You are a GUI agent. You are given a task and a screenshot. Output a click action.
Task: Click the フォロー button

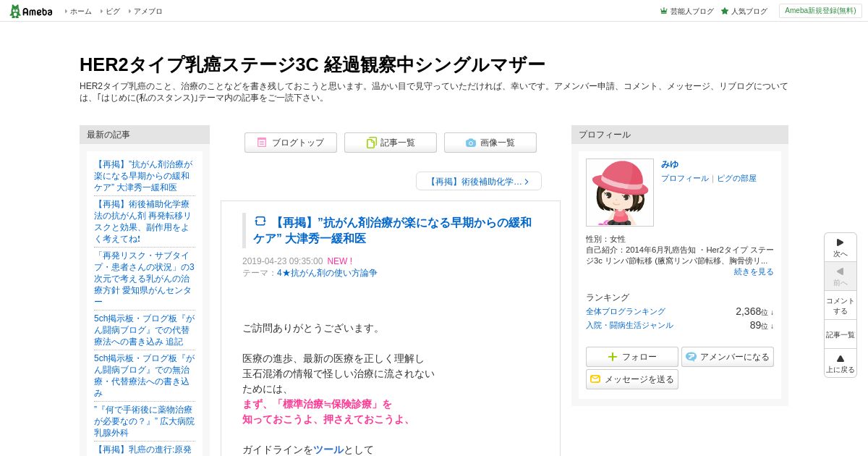(x=632, y=357)
